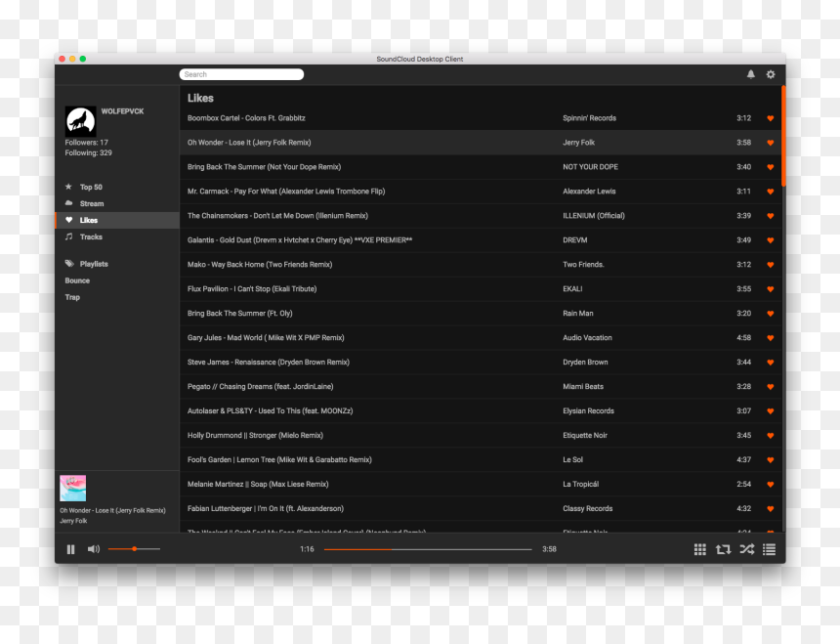The height and width of the screenshot is (644, 840).
Task: Unlike Bring Back The Summer (Ft. Oly) heart
Action: (771, 314)
